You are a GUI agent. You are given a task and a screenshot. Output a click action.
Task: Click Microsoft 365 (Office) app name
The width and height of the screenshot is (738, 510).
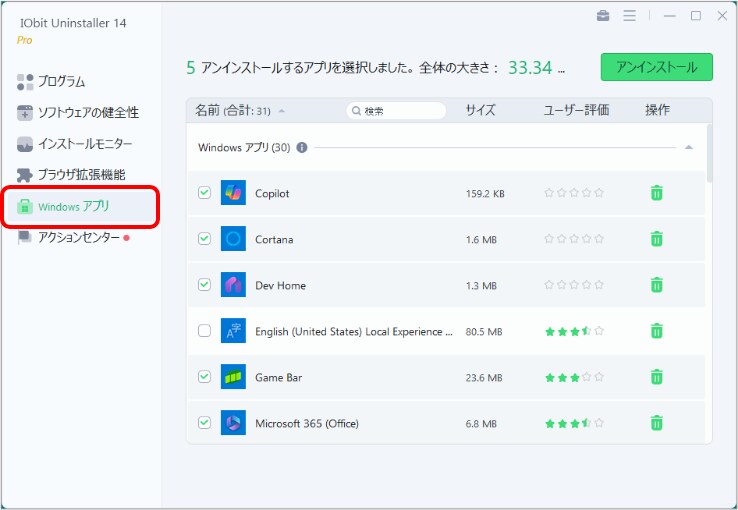[x=307, y=423]
